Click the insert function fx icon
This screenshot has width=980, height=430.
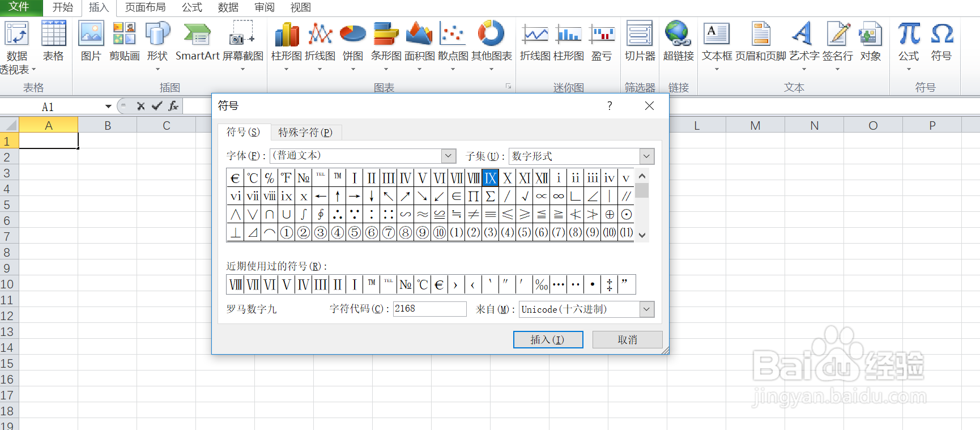point(173,106)
